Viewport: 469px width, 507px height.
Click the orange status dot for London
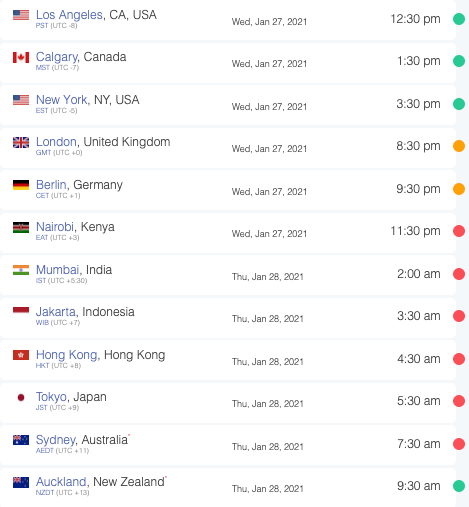(459, 146)
